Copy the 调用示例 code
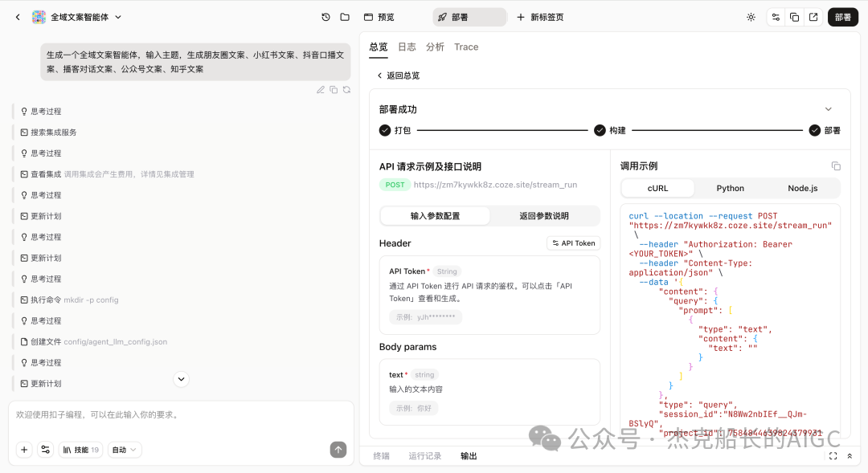The width and height of the screenshot is (868, 473). tap(836, 166)
